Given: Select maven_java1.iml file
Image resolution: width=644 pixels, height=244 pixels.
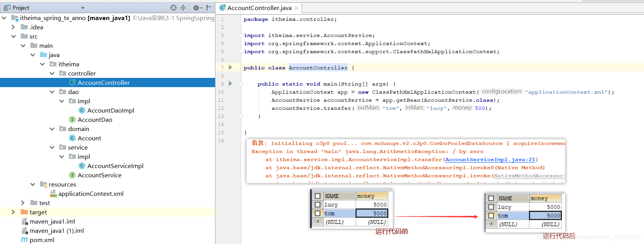Looking at the screenshot, I should (52, 221).
